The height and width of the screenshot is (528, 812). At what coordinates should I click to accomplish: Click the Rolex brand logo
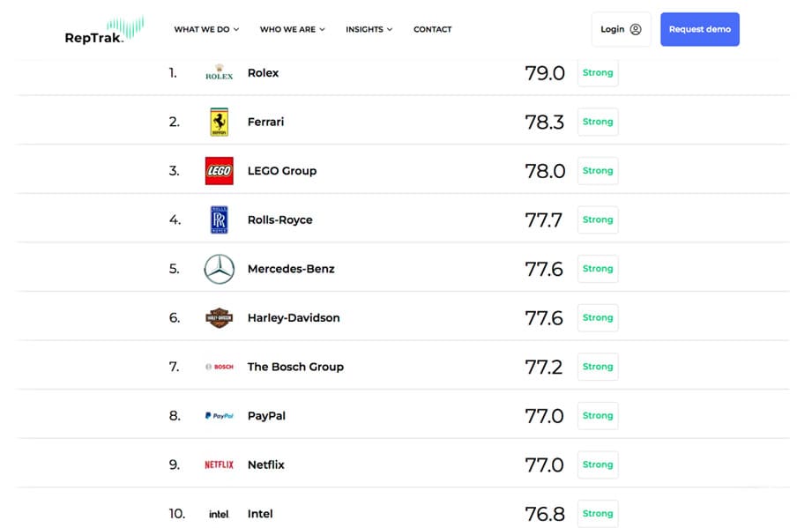(x=219, y=73)
